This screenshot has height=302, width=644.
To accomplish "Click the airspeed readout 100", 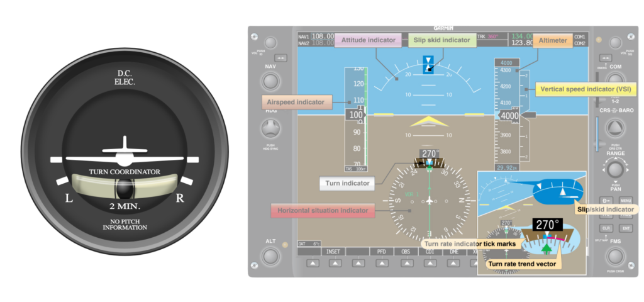I will point(356,115).
